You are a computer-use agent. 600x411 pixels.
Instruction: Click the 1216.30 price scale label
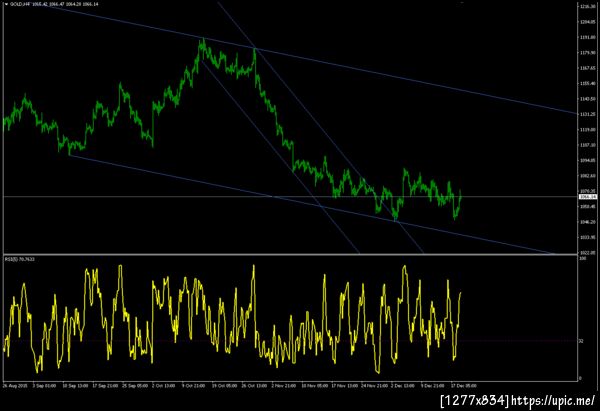coord(587,7)
